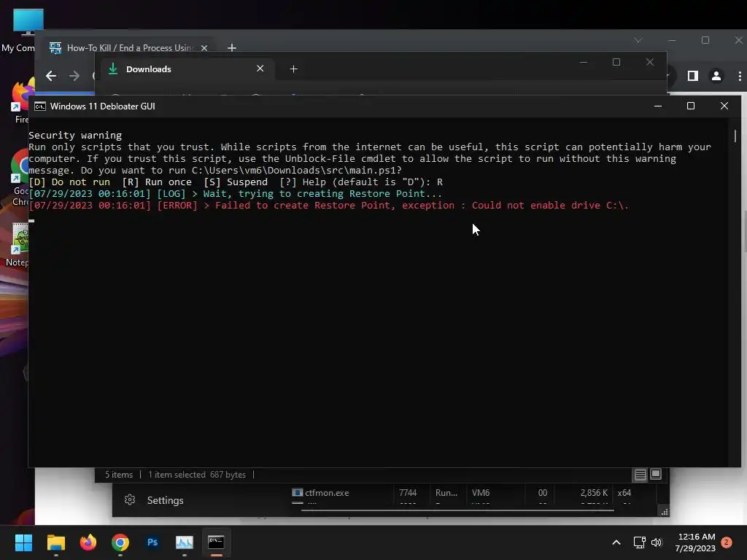Image resolution: width=747 pixels, height=560 pixels.
Task: Add new tab beside Downloads tab
Action: [293, 69]
